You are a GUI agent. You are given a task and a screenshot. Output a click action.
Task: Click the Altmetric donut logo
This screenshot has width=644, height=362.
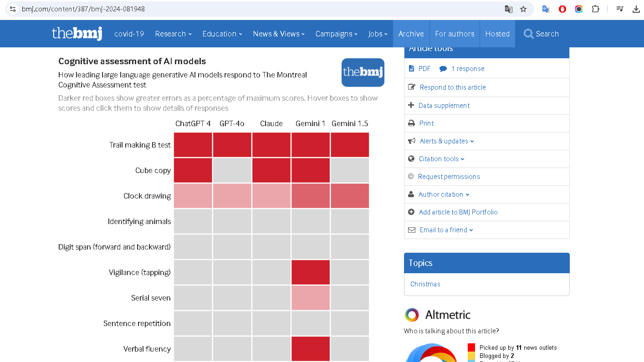click(412, 315)
